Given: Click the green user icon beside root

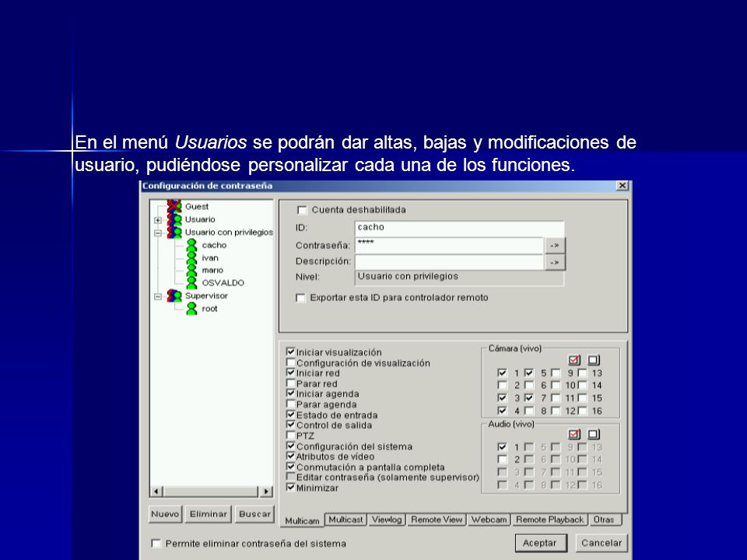Looking at the screenshot, I should tap(191, 309).
